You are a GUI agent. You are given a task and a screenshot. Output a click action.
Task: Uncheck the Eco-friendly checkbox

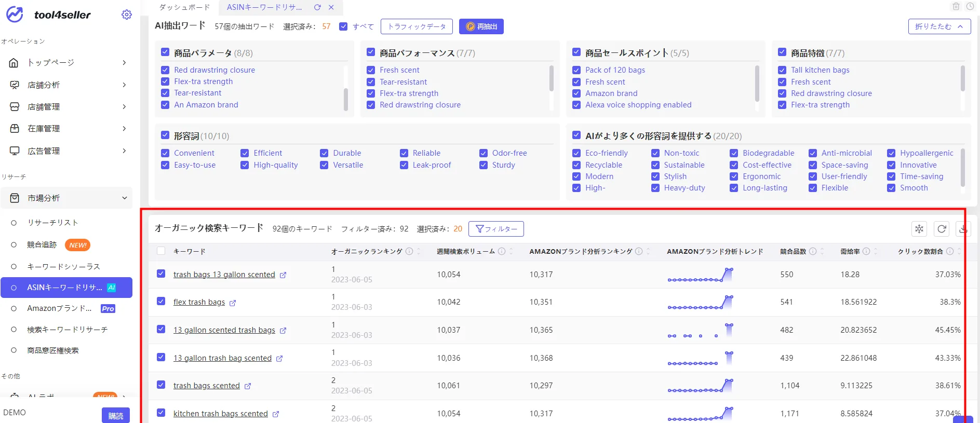576,153
